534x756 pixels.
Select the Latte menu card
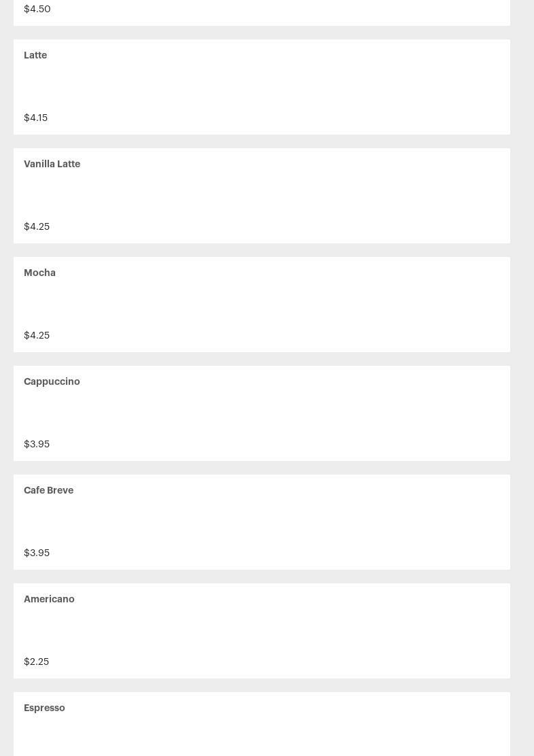click(262, 86)
